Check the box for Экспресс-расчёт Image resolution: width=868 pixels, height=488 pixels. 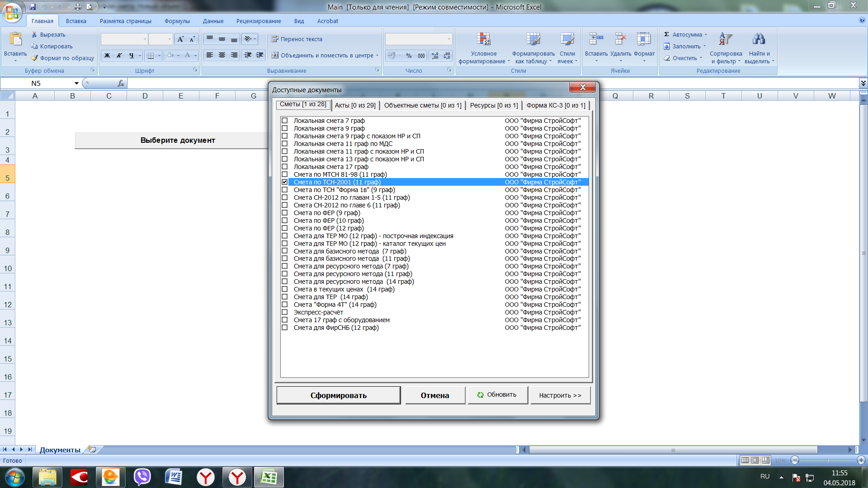click(285, 312)
